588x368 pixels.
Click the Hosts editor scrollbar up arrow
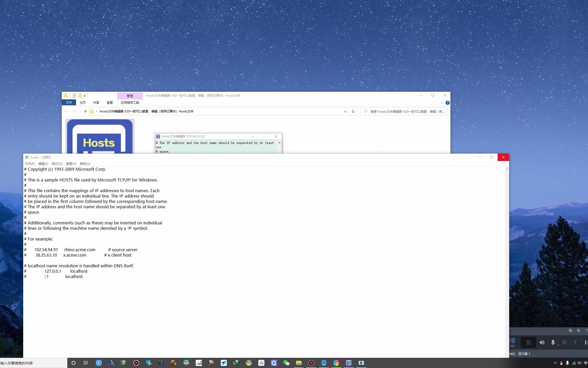[279, 143]
